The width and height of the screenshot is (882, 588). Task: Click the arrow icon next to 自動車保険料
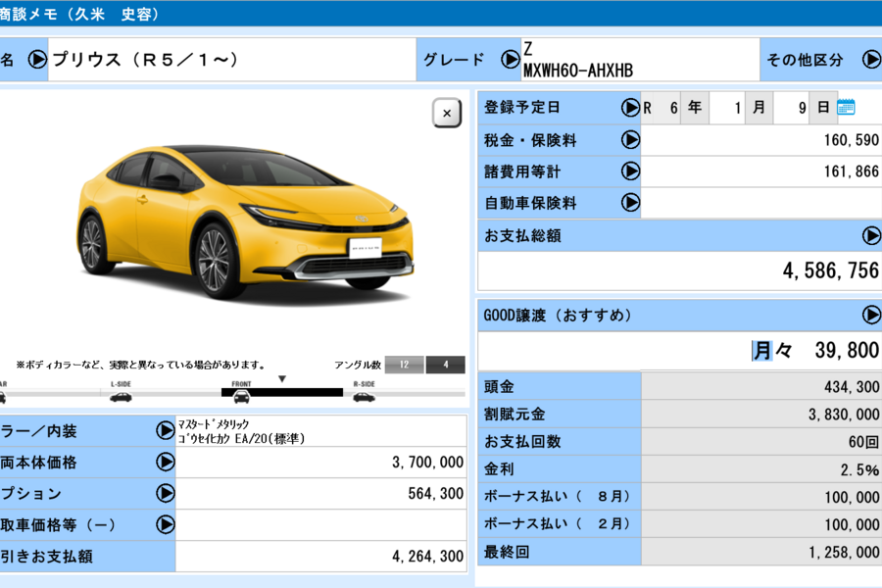(630, 203)
